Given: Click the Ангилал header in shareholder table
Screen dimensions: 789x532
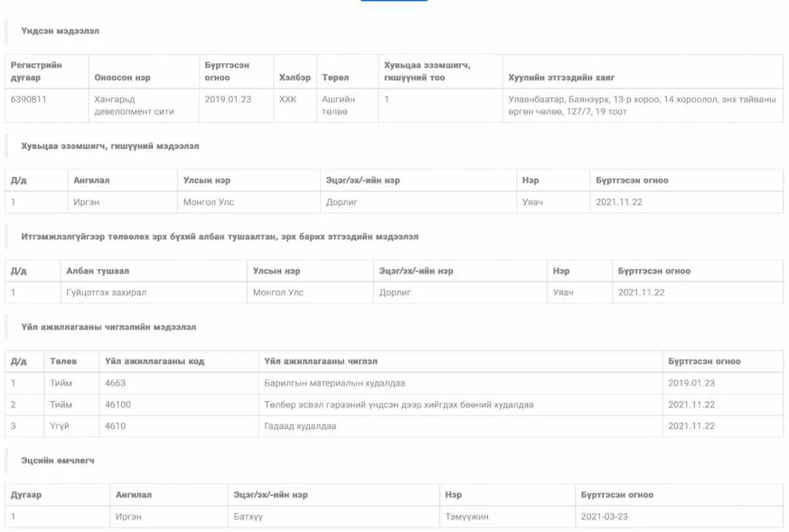Looking at the screenshot, I should click(91, 180).
